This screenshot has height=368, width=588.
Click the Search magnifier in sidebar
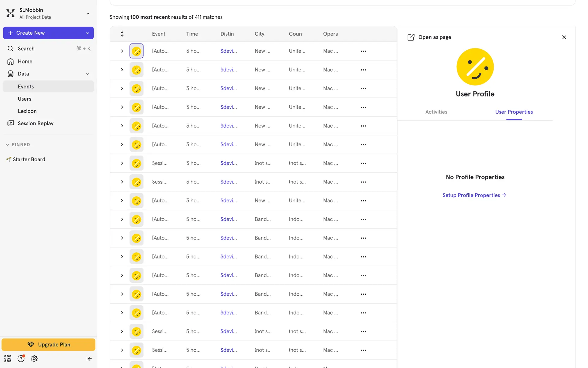pyautogui.click(x=10, y=48)
